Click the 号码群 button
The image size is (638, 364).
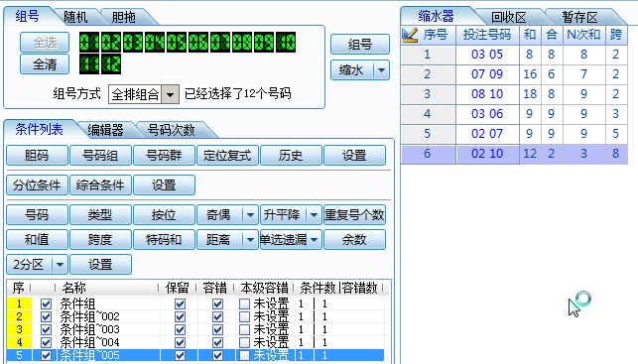tap(164, 156)
